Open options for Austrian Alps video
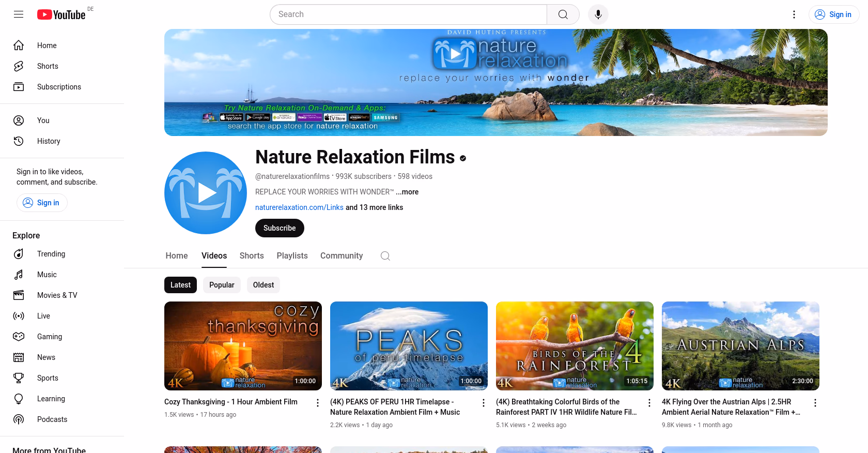 click(815, 403)
